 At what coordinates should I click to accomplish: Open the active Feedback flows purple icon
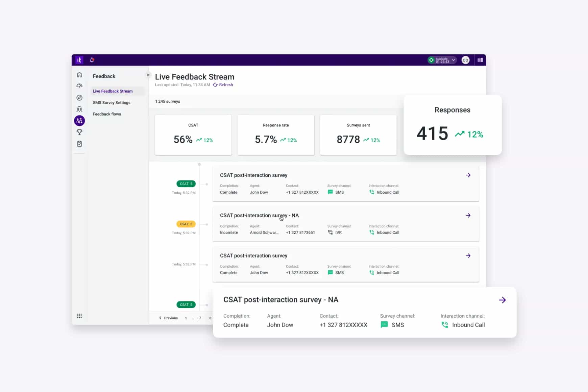tap(79, 120)
